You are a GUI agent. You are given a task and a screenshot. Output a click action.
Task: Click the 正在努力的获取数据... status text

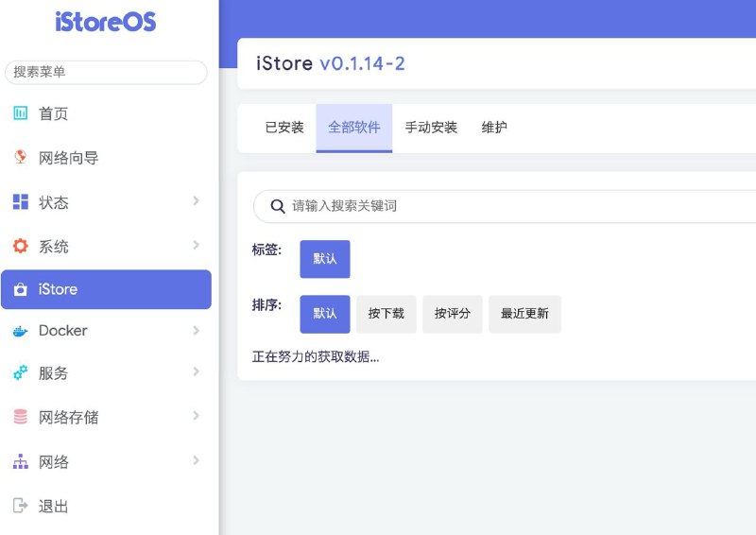coord(316,357)
